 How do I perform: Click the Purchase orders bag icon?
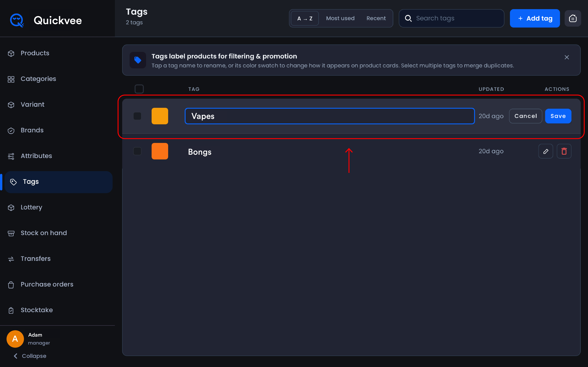[11, 285]
